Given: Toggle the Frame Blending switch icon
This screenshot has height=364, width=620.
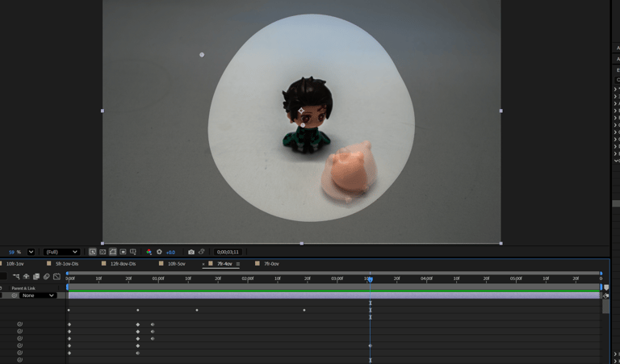Looking at the screenshot, I should tap(36, 276).
